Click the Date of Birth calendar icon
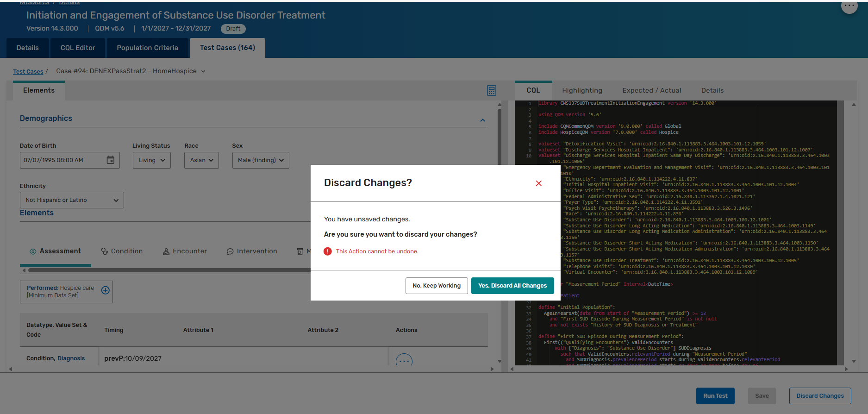 [111, 160]
